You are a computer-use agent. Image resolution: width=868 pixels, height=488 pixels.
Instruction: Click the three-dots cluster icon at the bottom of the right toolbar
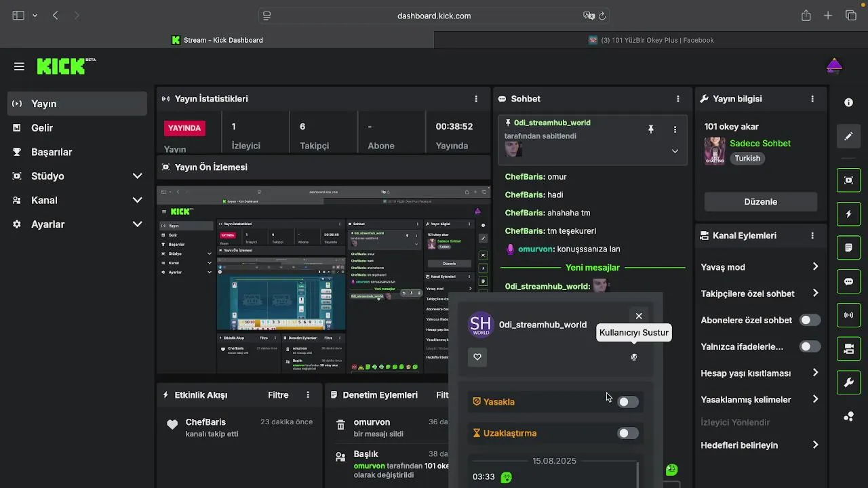(x=848, y=417)
